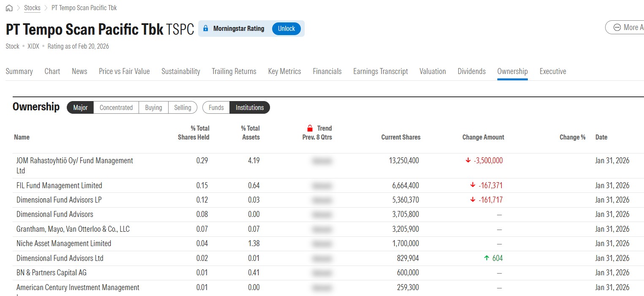Click the red down arrow beside -167,371
The height and width of the screenshot is (296, 644).
pos(472,186)
